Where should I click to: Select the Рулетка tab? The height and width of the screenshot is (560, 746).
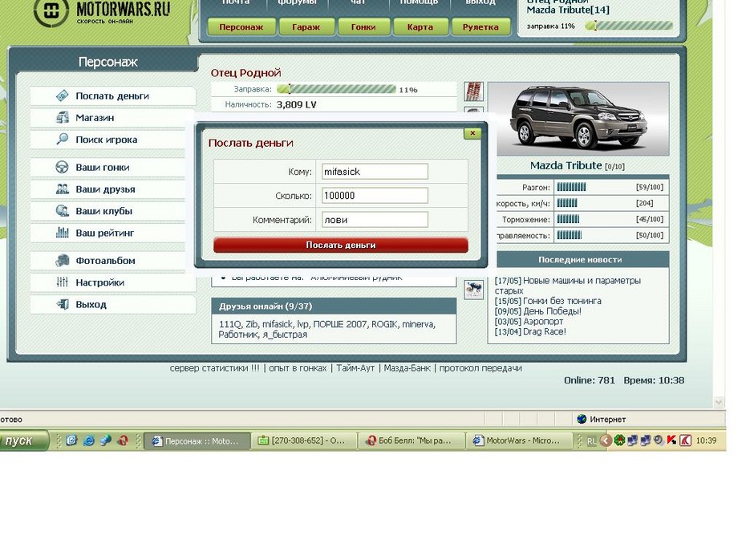(480, 27)
